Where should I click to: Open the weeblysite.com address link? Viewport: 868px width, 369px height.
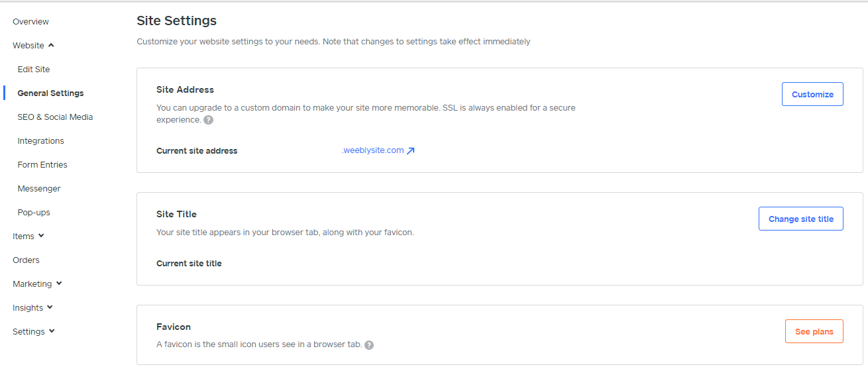pos(372,150)
